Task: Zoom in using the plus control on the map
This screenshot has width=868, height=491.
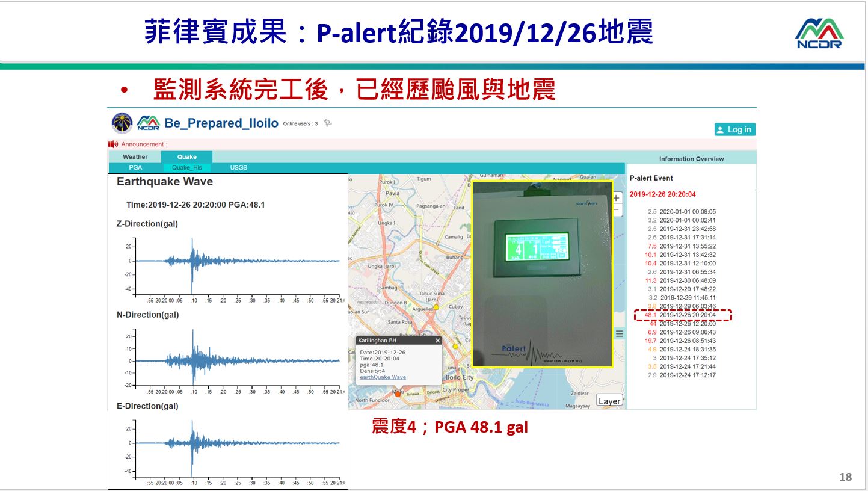Action: click(616, 197)
